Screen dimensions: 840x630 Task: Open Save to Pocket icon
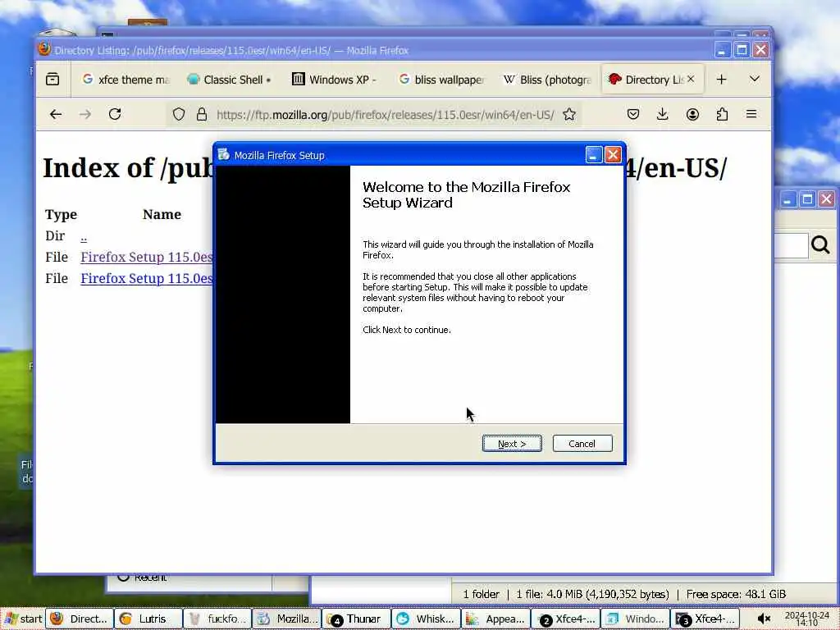633,114
